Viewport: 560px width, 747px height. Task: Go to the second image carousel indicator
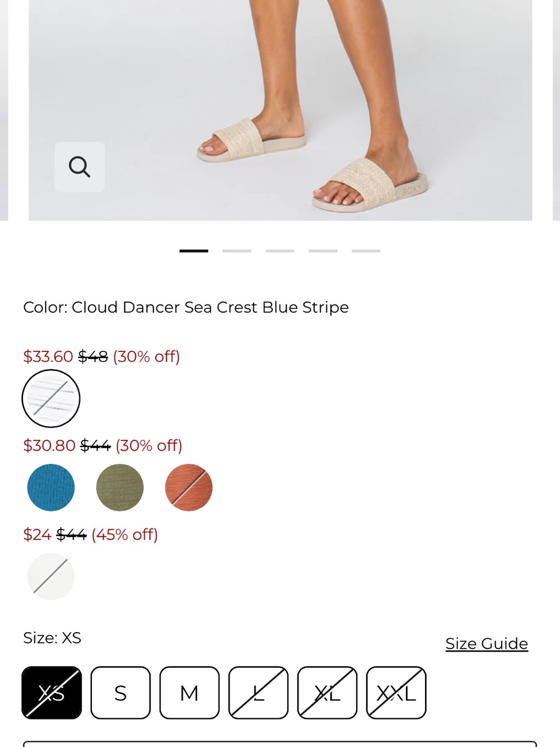click(237, 251)
